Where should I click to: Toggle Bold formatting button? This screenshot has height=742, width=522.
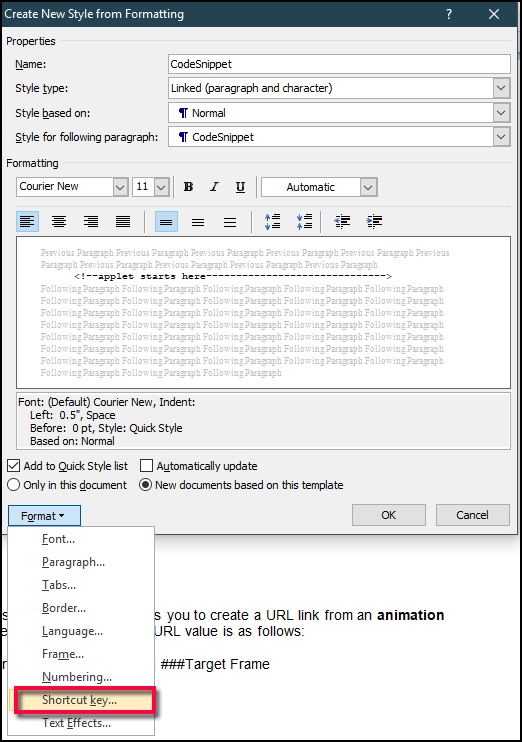188,187
